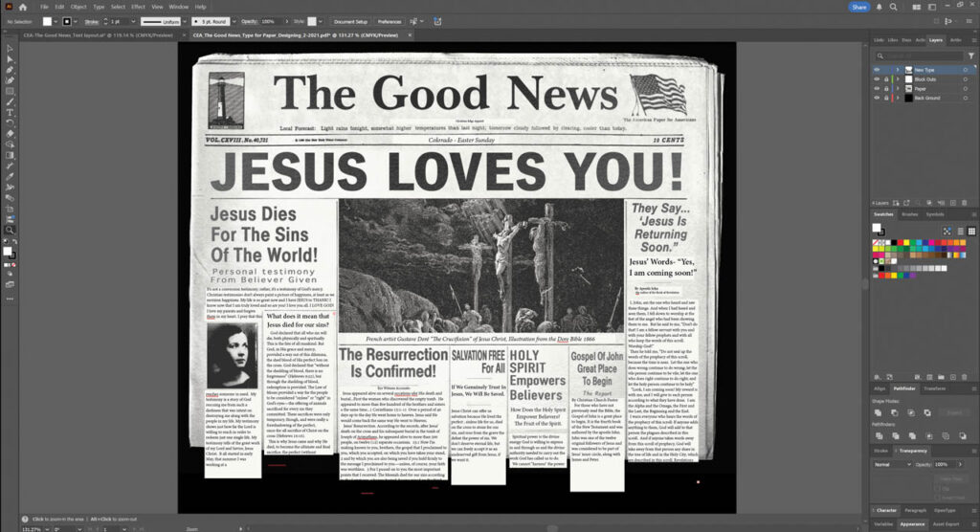Select the Pen tool
Viewport: 980px width, 532px height.
pyautogui.click(x=10, y=70)
